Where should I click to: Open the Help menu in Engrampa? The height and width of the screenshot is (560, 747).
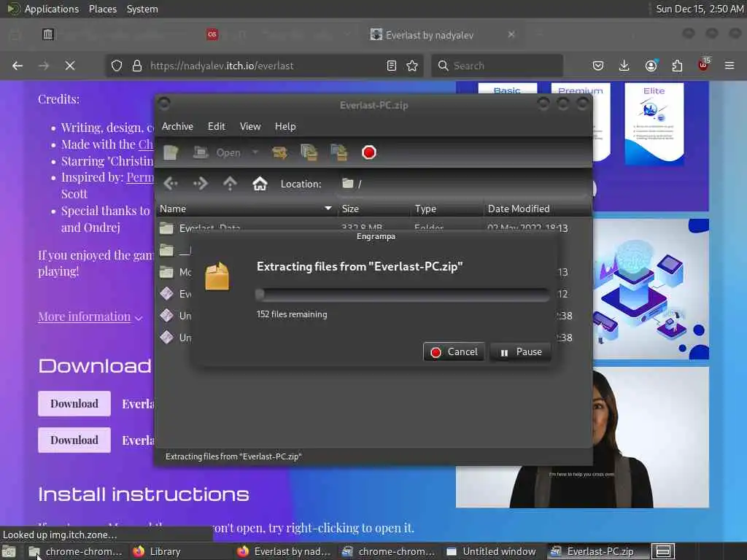click(x=285, y=126)
